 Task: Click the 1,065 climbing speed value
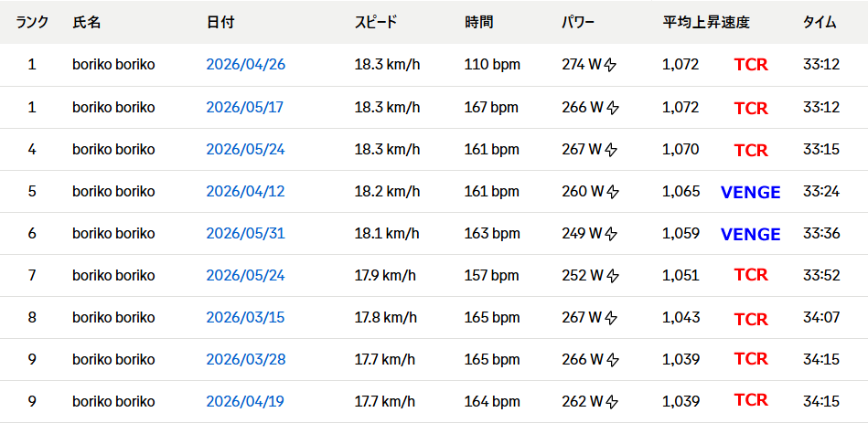pos(680,191)
